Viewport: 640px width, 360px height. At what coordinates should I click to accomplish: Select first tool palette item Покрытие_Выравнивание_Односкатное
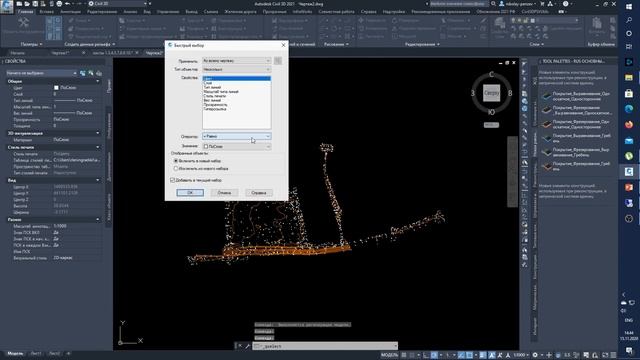pyautogui.click(x=577, y=96)
